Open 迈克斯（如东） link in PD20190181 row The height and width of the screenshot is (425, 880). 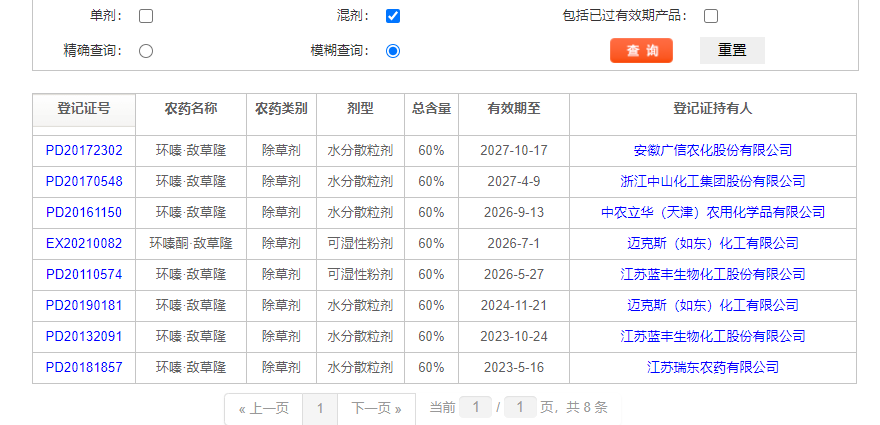point(713,305)
